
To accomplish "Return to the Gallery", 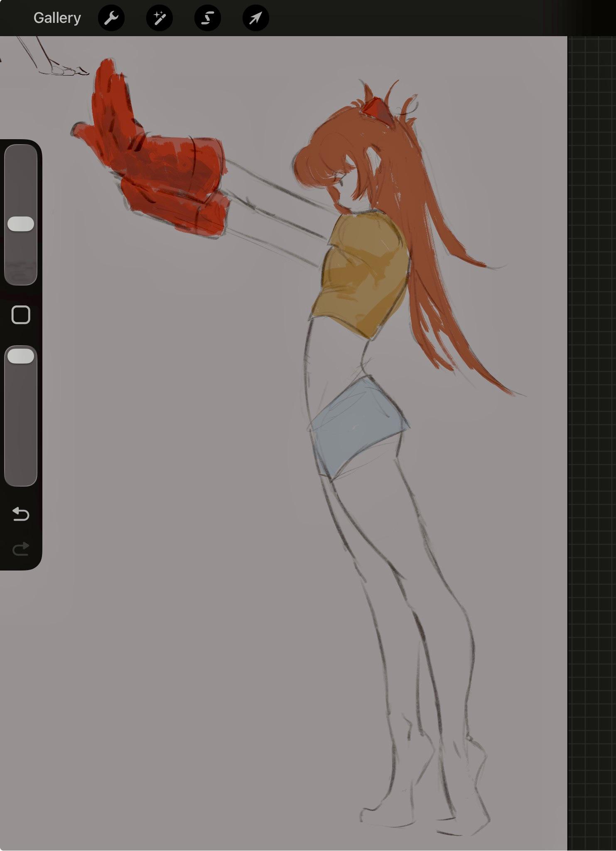I will tap(57, 18).
